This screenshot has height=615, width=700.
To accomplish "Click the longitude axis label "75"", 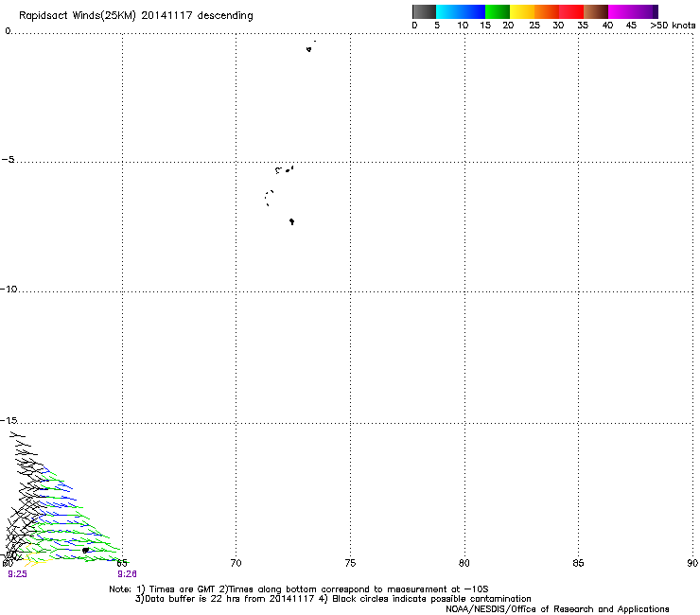I will pyautogui.click(x=350, y=563).
